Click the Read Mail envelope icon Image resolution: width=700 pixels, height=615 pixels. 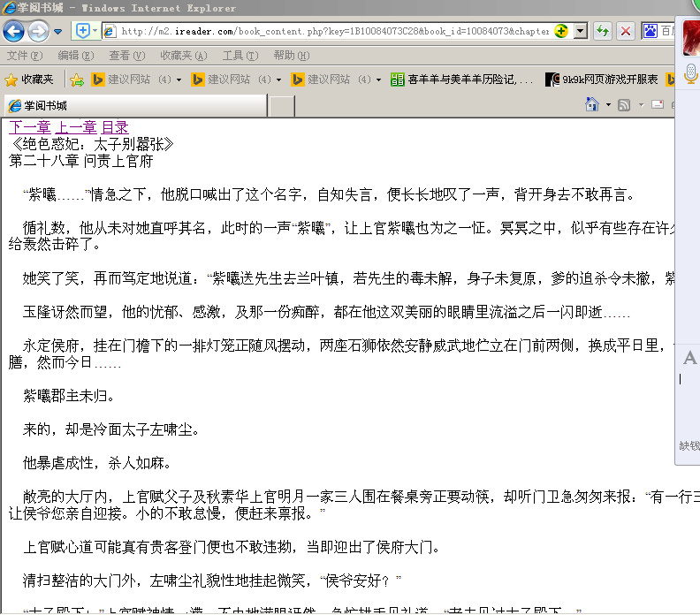click(658, 104)
